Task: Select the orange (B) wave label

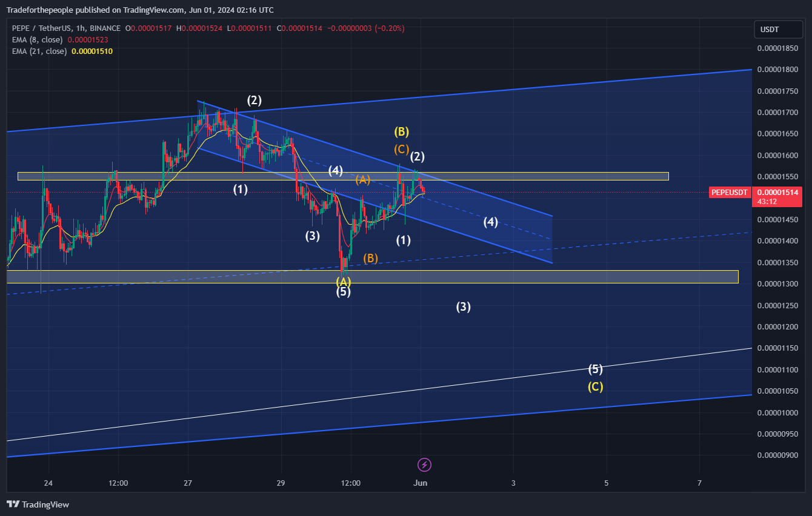Action: click(370, 259)
